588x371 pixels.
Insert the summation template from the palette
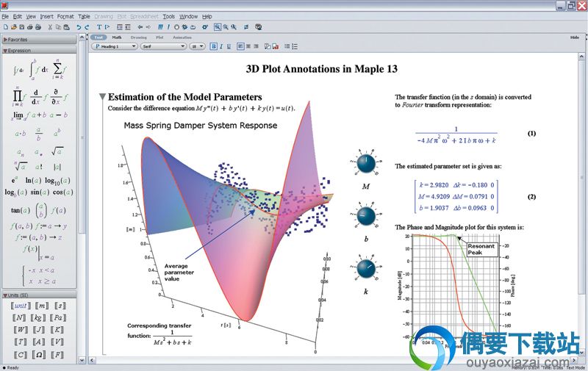[59, 68]
